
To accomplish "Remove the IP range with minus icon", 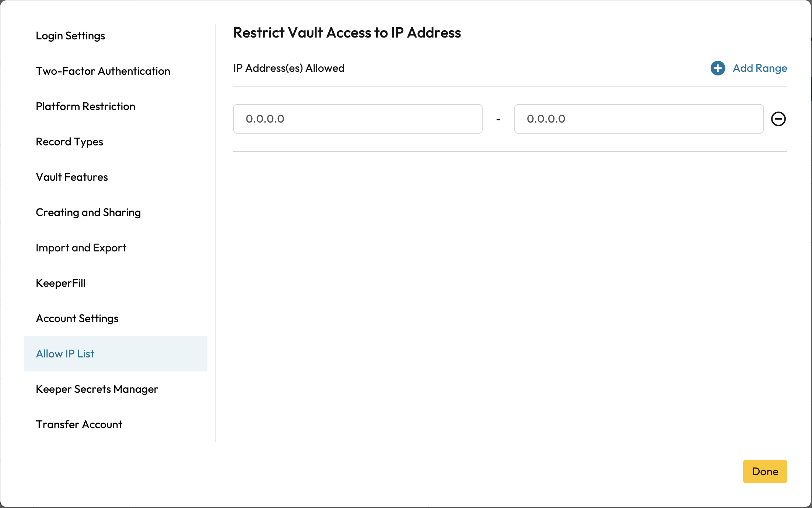I will (778, 119).
